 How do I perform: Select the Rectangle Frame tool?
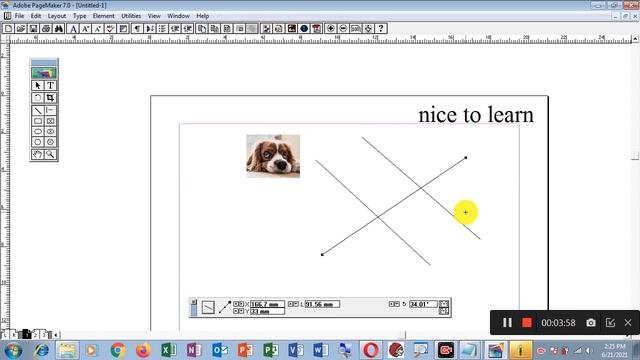point(50,121)
